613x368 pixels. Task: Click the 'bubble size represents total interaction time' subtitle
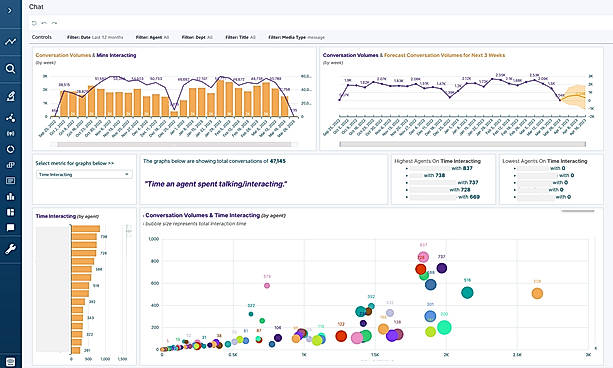click(x=195, y=224)
